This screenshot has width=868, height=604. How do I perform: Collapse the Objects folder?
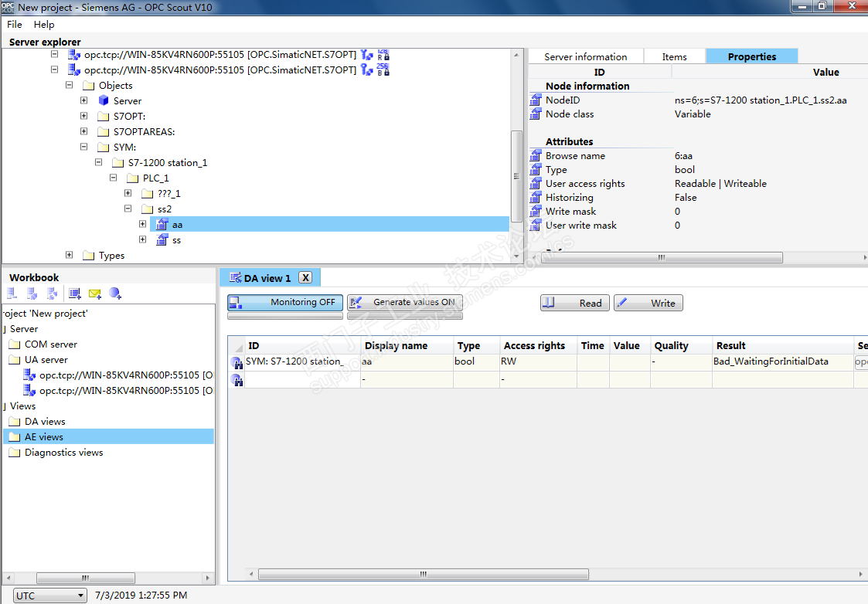pyautogui.click(x=70, y=85)
